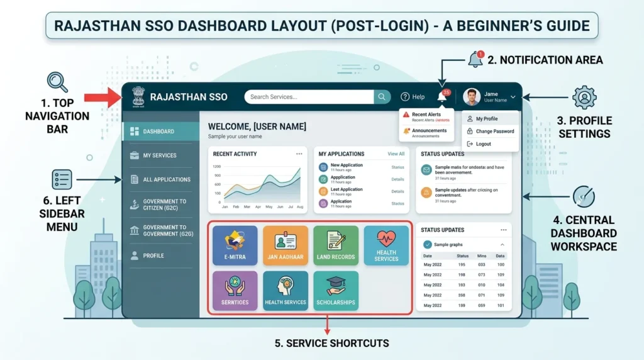This screenshot has width=644, height=360.
Task: Click the RAJASTHAN SSO title text
Action: (x=189, y=97)
